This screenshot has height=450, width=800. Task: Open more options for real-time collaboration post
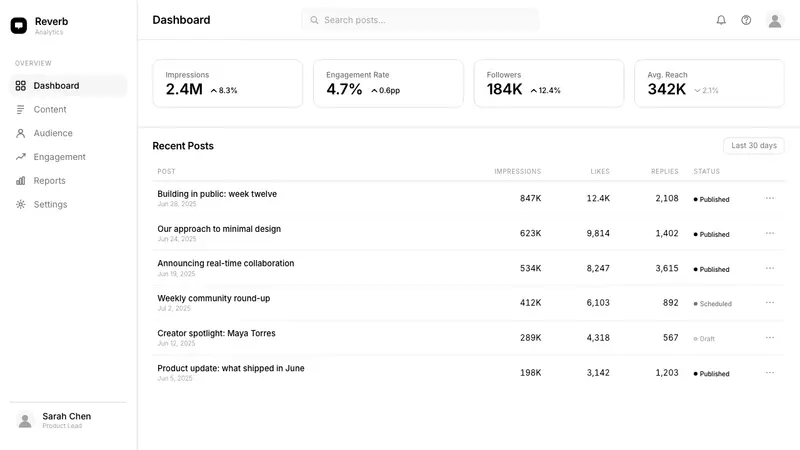click(770, 268)
